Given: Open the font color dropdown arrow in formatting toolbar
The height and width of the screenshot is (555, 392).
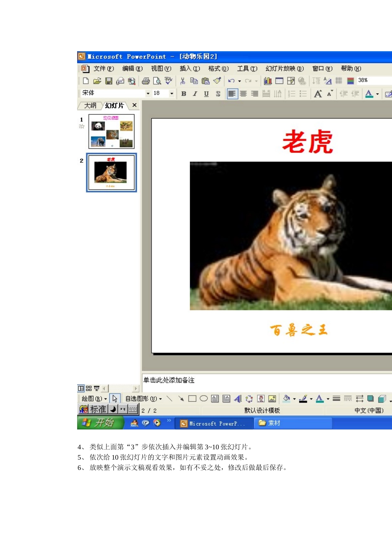Looking at the screenshot, I should tap(377, 94).
